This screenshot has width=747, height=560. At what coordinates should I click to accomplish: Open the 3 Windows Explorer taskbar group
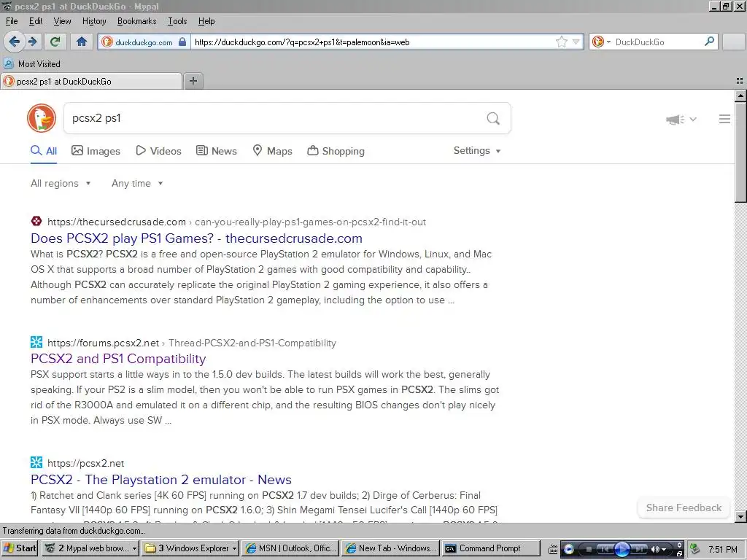[191, 548]
